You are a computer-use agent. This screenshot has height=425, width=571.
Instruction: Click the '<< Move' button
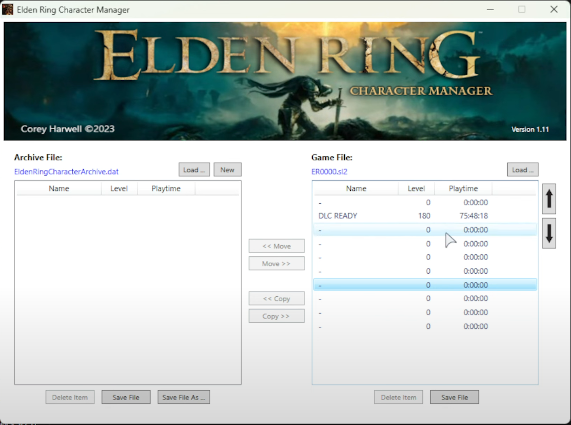click(x=277, y=246)
